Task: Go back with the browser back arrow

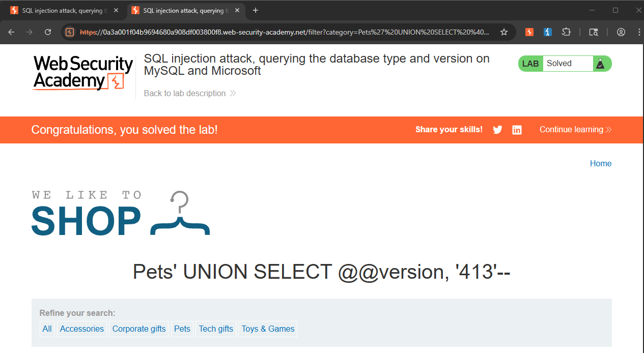Action: [x=12, y=32]
